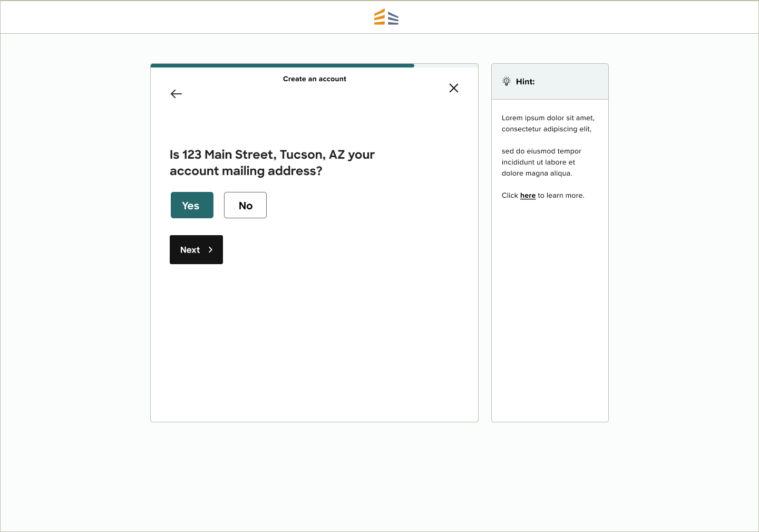
Task: Select the Yes answer
Action: coord(192,205)
